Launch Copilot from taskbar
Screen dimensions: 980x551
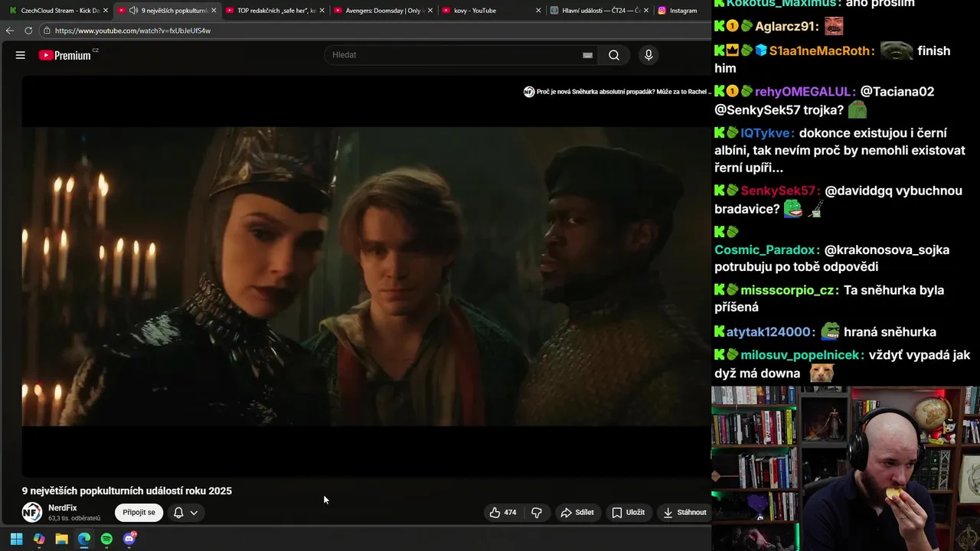click(x=39, y=539)
